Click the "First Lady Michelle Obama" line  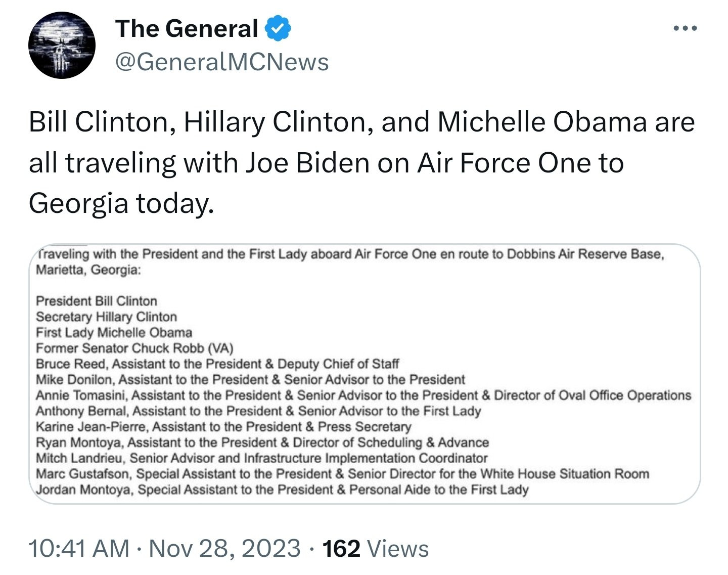pos(114,332)
